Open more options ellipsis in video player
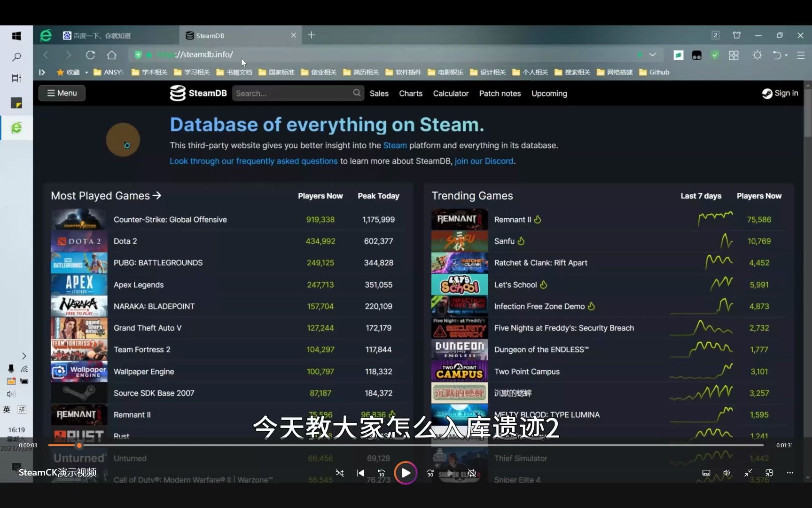Viewport: 812px width, 508px height. tap(790, 473)
